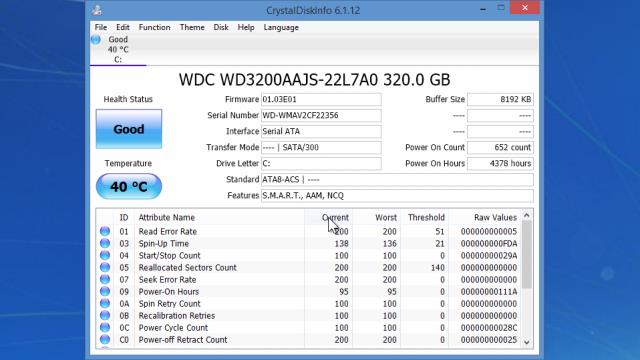Click the status orb for Power-off Retract Count
The width and height of the screenshot is (640, 360).
(105, 340)
